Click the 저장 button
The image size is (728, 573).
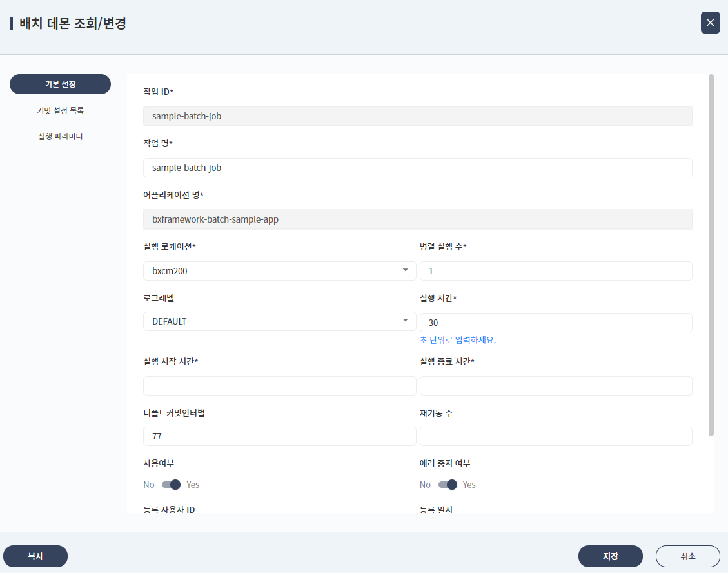tap(610, 556)
